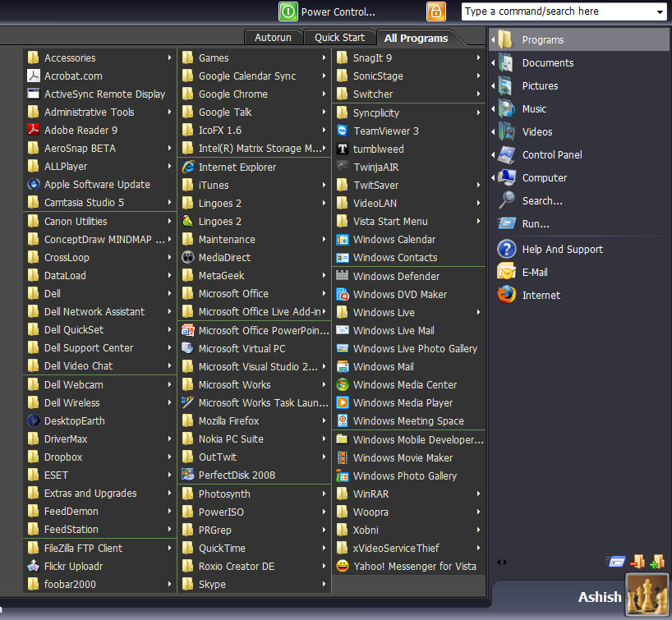672x620 pixels.
Task: Open Microsoft Works Task Launcher icon
Action: coord(187,402)
